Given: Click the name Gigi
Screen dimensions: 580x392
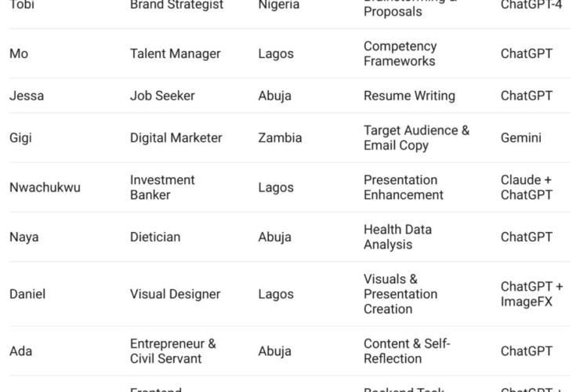Looking at the screenshot, I should click(x=21, y=138).
